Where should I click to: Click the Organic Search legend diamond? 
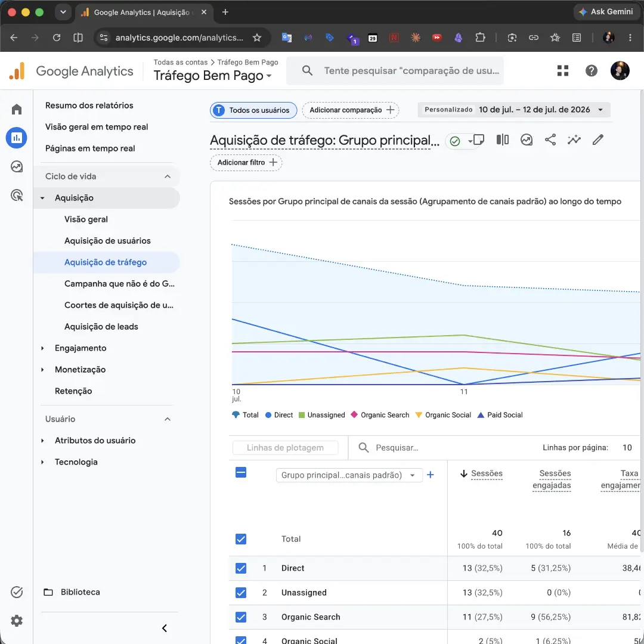(x=354, y=415)
